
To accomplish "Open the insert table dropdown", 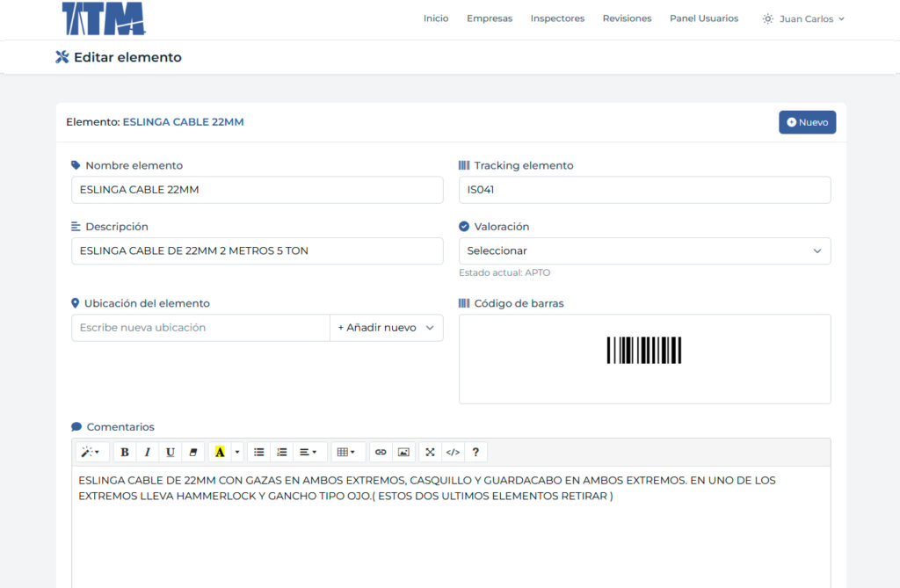I will click(x=346, y=453).
